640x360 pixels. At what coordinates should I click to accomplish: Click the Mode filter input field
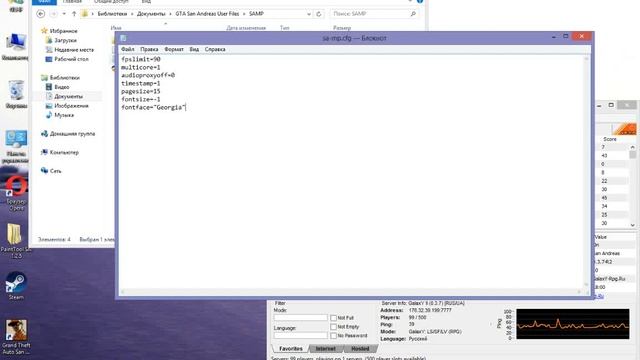[x=300, y=318]
